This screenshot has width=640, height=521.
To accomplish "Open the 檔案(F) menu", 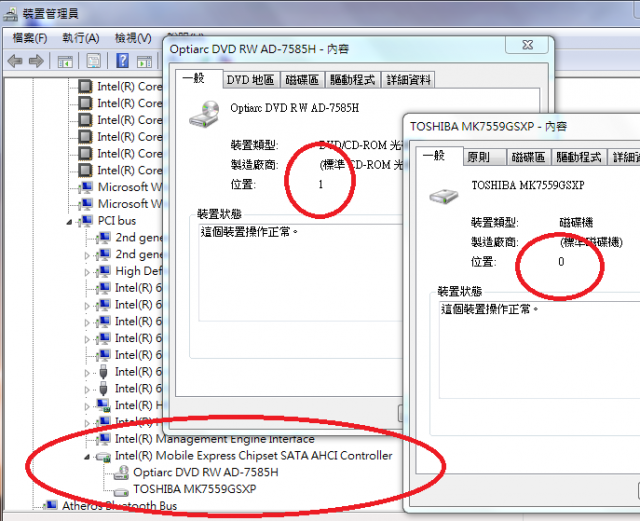I will coord(30,38).
